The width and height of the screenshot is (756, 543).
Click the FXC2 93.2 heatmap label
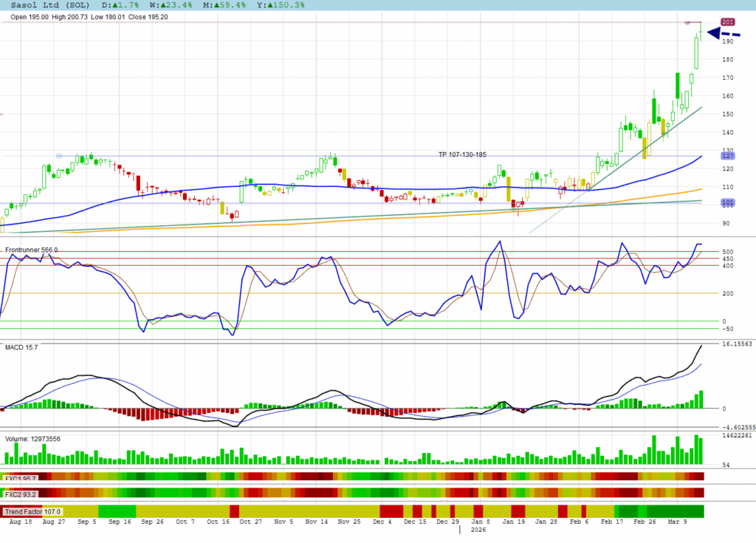(21, 494)
